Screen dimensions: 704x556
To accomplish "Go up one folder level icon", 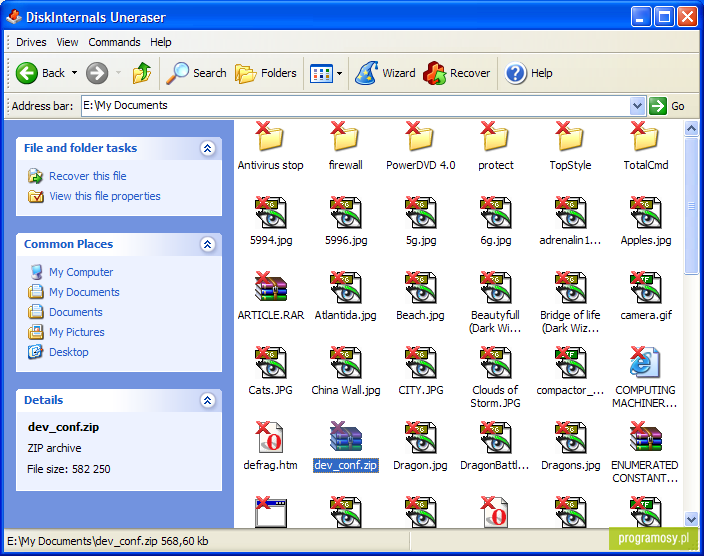I will 142,73.
